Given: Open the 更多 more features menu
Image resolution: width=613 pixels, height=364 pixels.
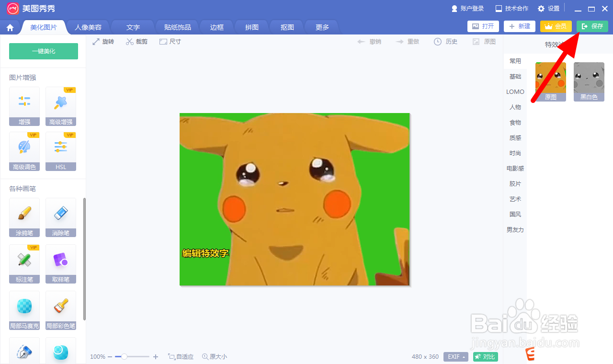Looking at the screenshot, I should (321, 27).
